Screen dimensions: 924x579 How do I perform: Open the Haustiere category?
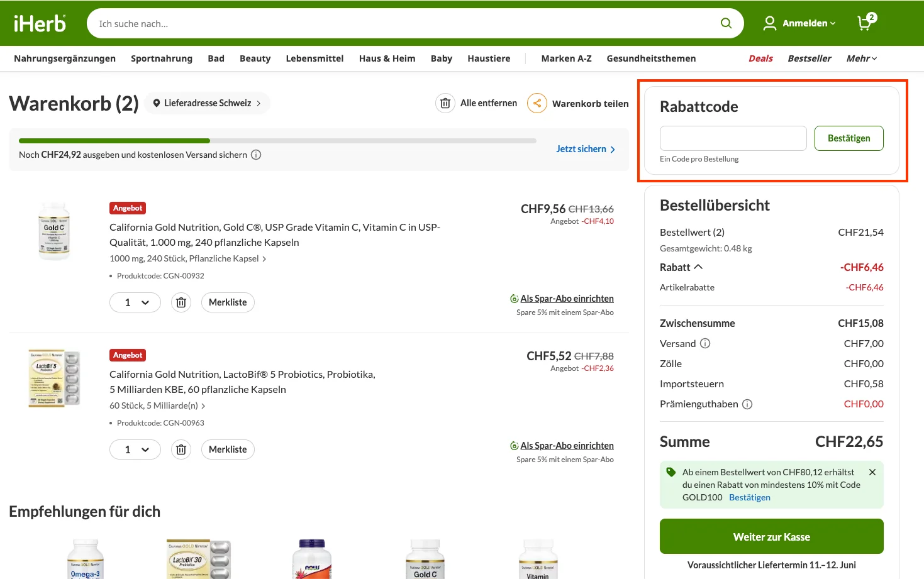point(489,58)
